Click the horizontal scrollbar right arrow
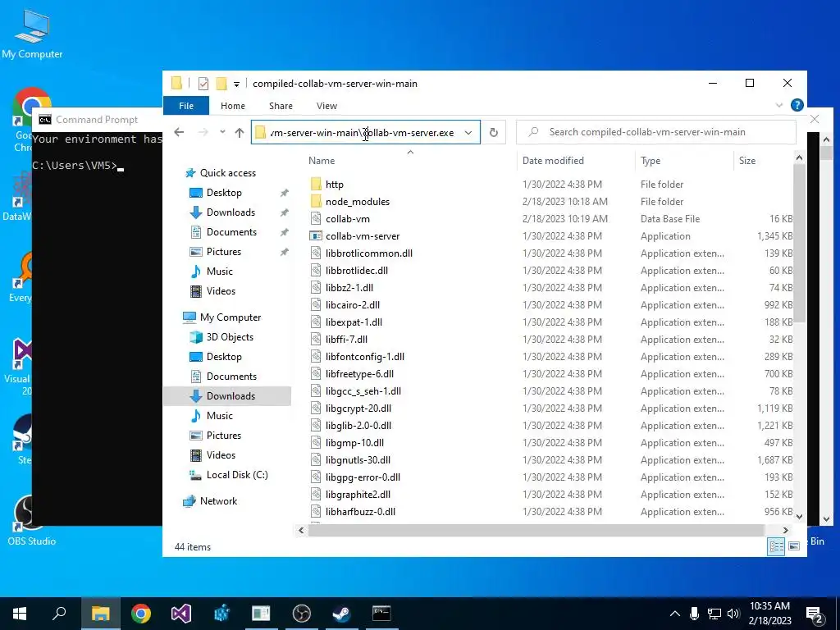The width and height of the screenshot is (840, 630). click(x=785, y=531)
